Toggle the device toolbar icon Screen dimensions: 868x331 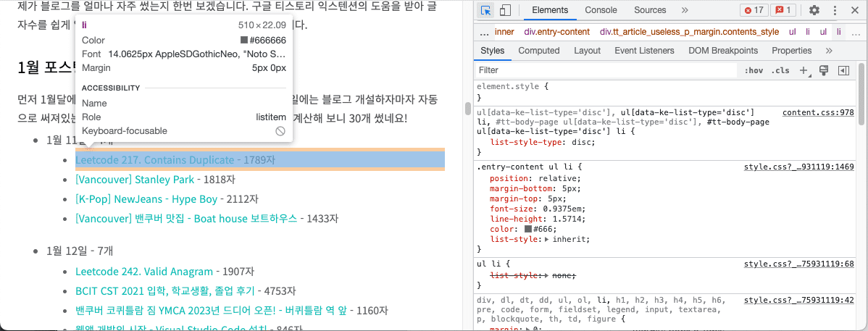pos(505,10)
